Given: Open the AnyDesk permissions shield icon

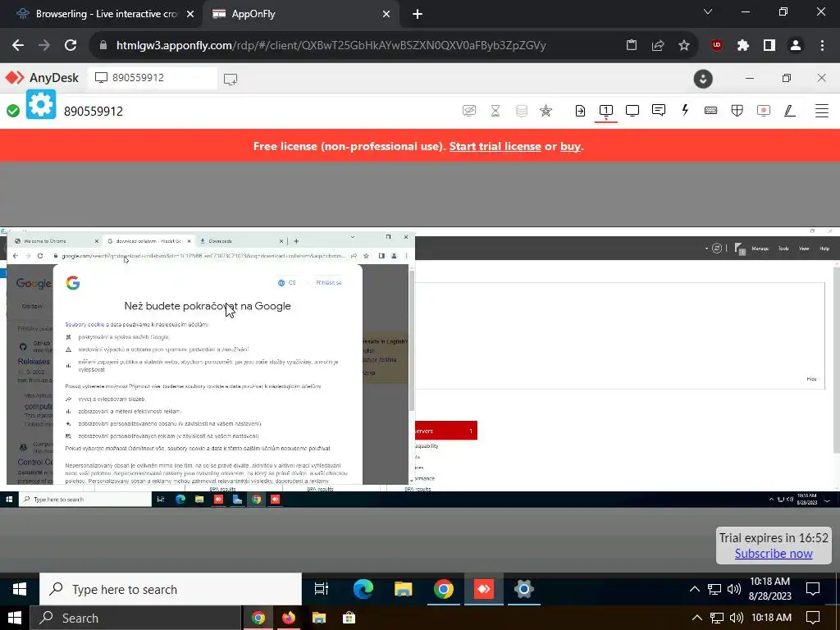Looking at the screenshot, I should click(x=737, y=111).
